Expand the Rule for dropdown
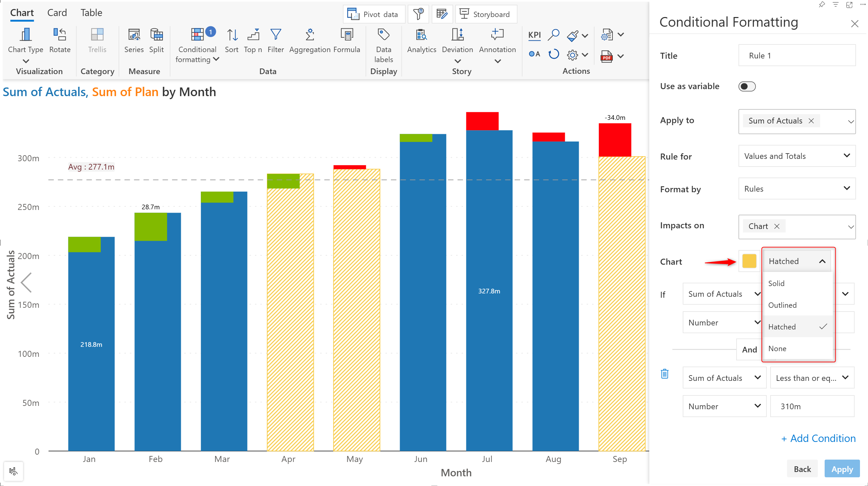The width and height of the screenshot is (868, 486). pos(797,156)
